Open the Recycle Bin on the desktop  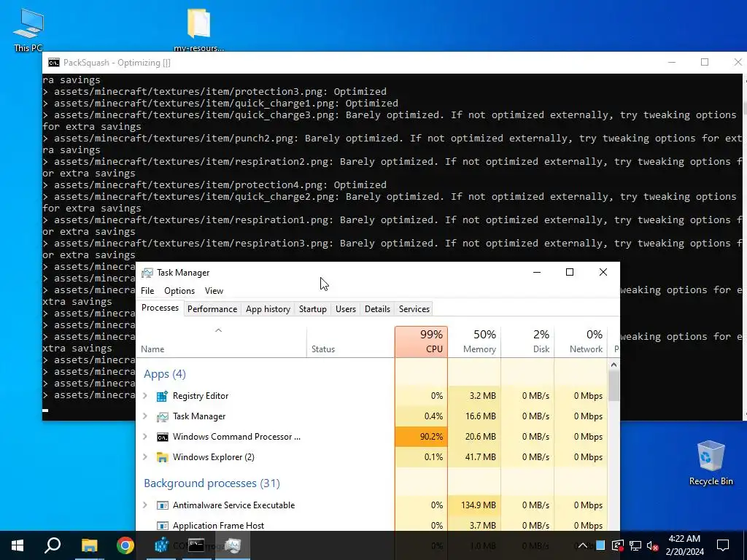[x=711, y=463]
